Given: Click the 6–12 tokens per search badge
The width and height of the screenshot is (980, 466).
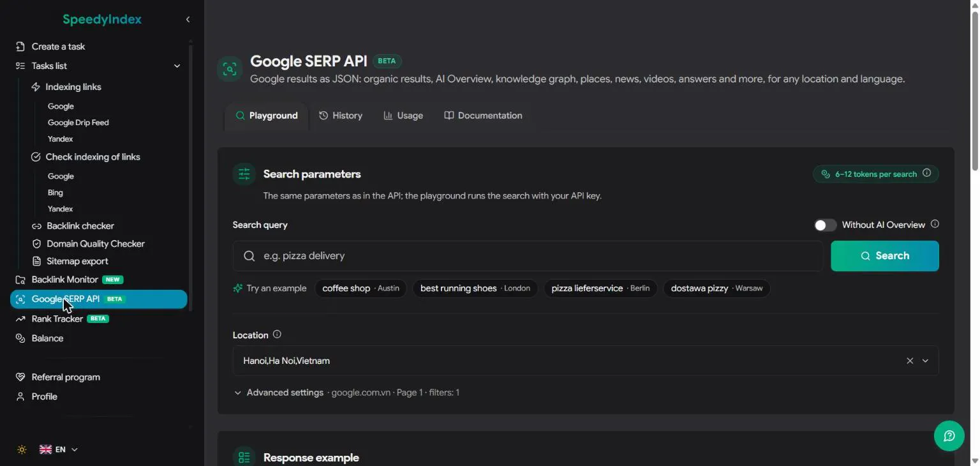Looking at the screenshot, I should pos(876,174).
